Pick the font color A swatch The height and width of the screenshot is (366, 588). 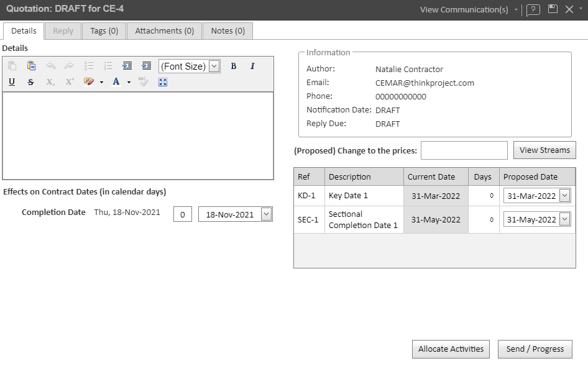(x=116, y=82)
